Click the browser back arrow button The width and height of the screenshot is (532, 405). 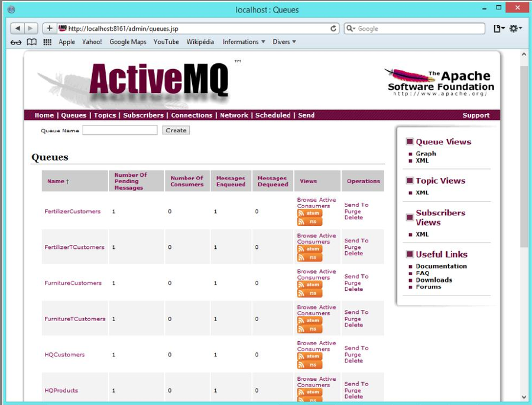(x=17, y=28)
